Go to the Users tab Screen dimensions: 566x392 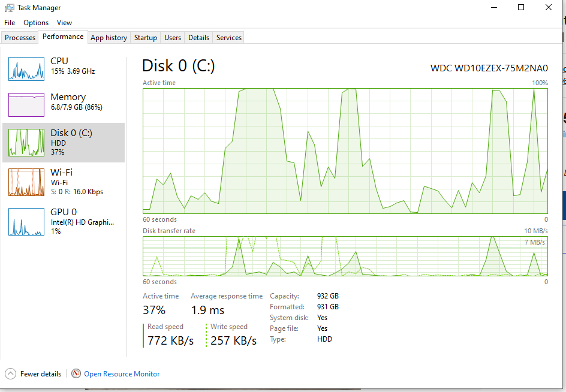[173, 38]
